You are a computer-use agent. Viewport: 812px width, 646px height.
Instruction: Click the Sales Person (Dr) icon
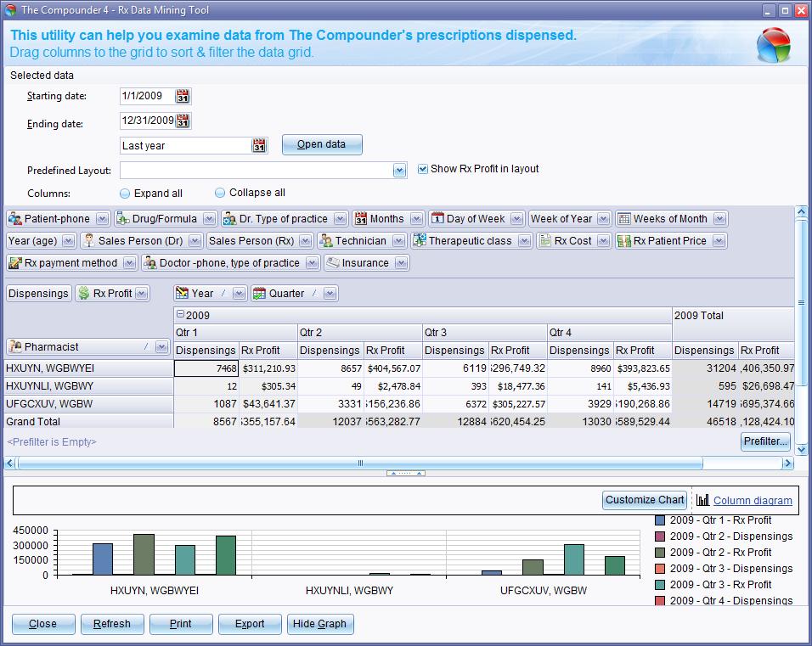89,241
